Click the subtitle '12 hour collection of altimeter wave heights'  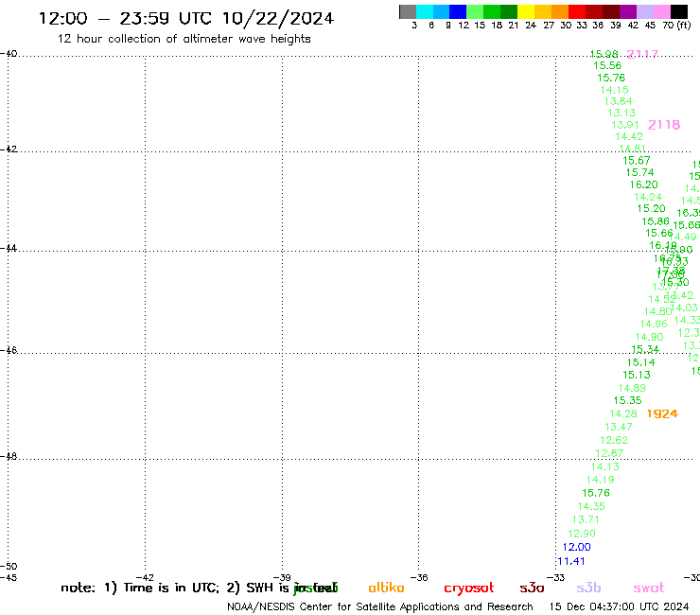point(184,39)
